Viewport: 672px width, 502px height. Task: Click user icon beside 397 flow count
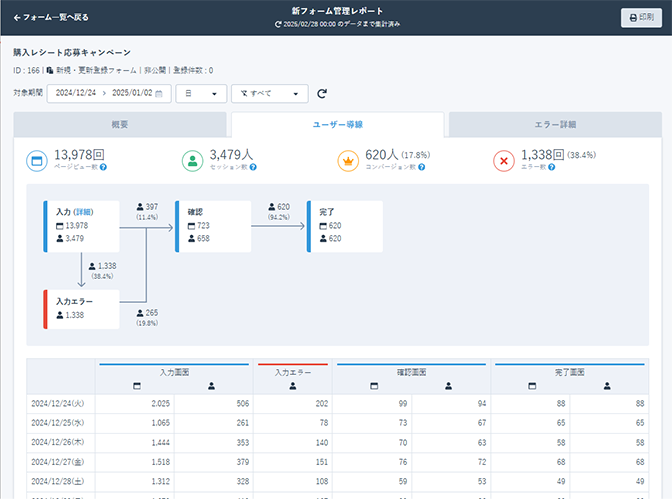point(140,207)
